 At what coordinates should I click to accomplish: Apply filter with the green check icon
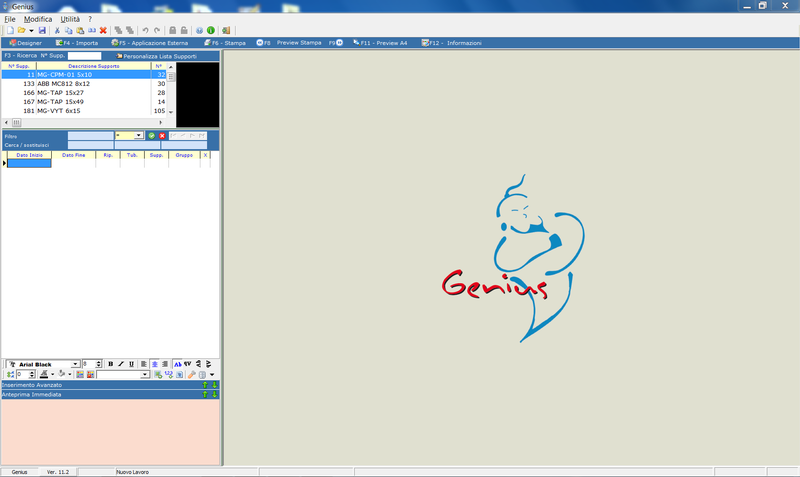click(x=152, y=136)
